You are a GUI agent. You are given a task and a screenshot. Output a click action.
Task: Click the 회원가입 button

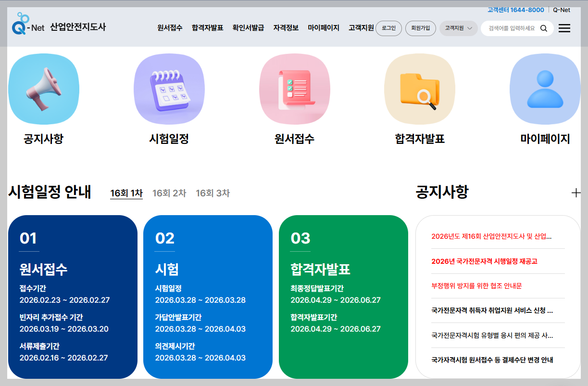click(x=420, y=28)
